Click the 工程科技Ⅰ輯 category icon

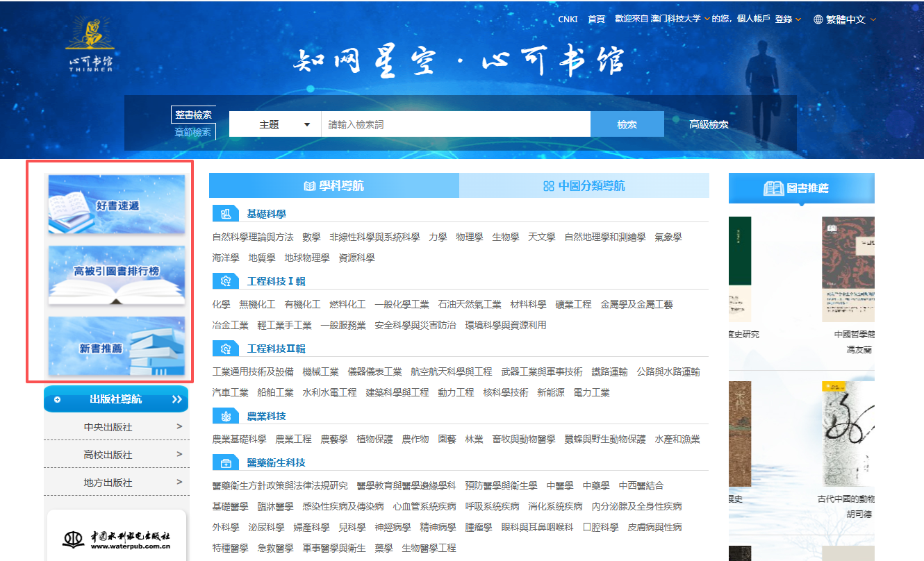(225, 281)
